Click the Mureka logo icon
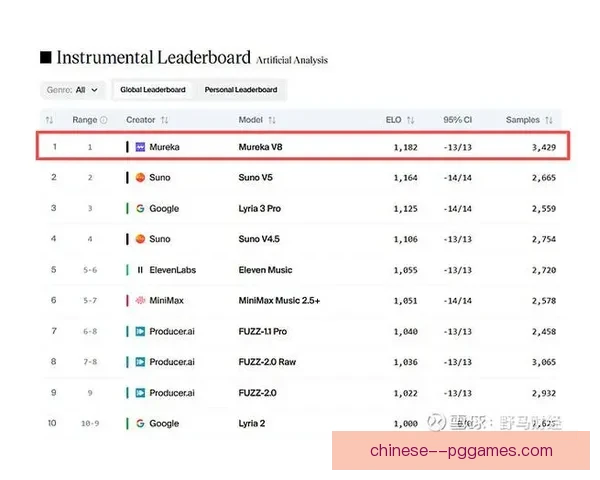The image size is (600, 480). click(140, 147)
